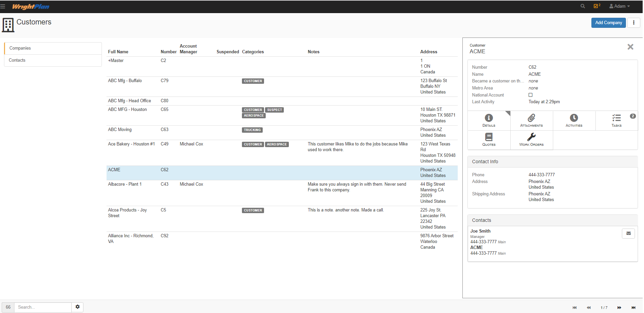Switch to the Contacts tab
Image resolution: width=644 pixels, height=313 pixels.
pos(17,60)
